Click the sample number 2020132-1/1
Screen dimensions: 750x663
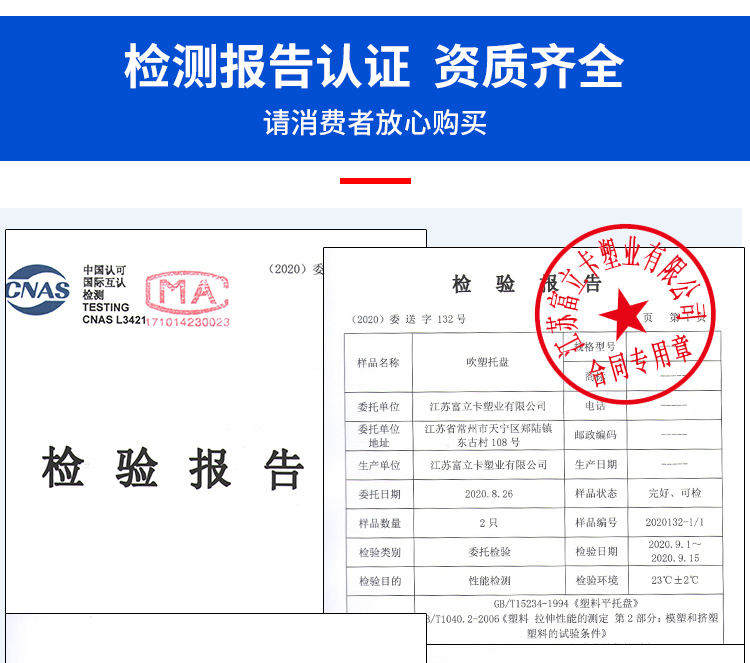click(x=675, y=522)
